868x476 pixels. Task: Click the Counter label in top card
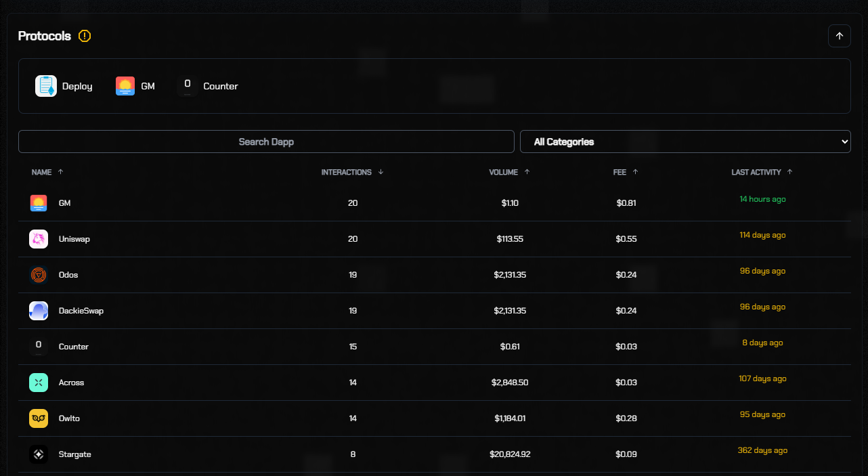click(221, 86)
